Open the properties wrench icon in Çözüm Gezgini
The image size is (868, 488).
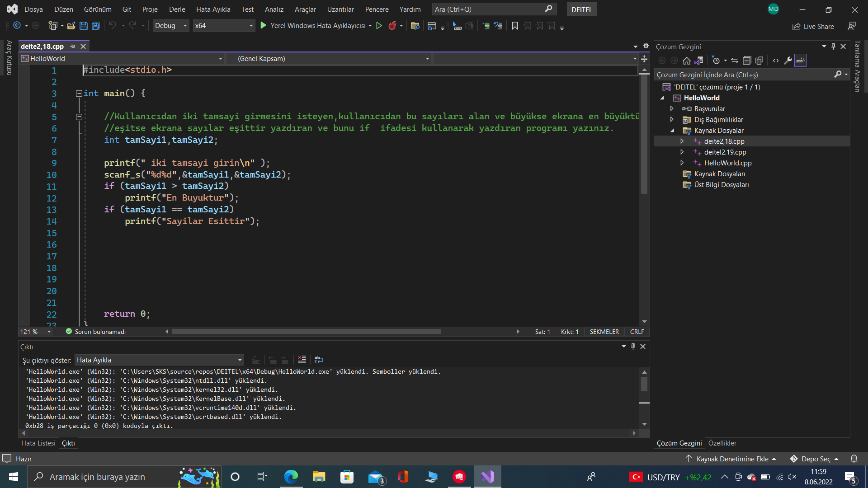click(788, 61)
